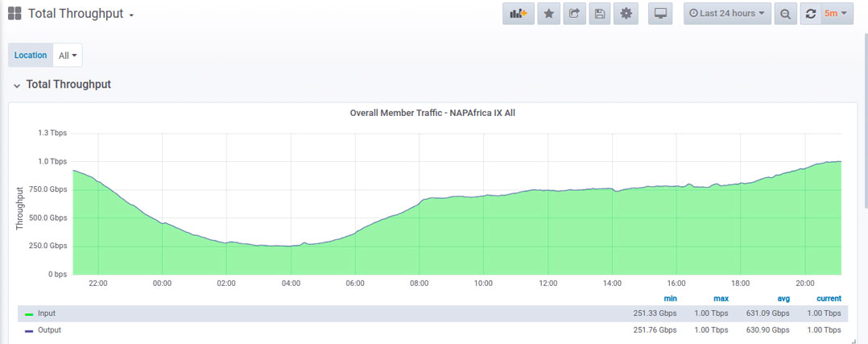The image size is (868, 344).
Task: Click the Add panel icon
Action: point(519,14)
